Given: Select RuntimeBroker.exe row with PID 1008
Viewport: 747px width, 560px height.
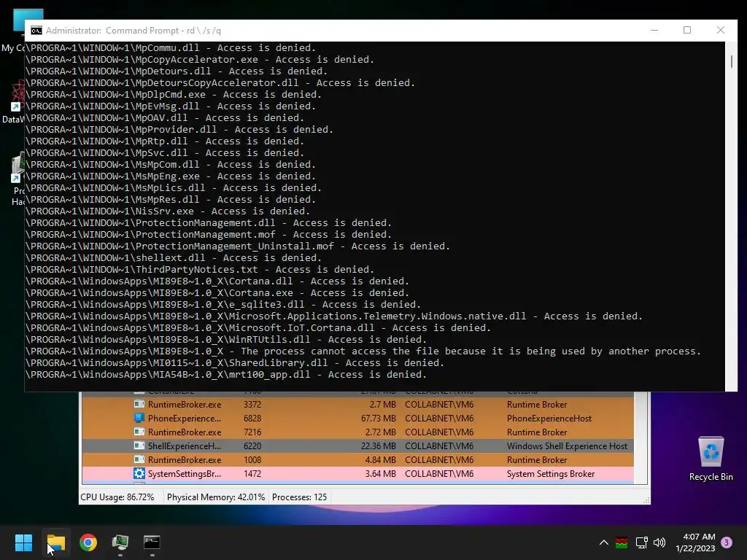Looking at the screenshot, I should [x=357, y=459].
